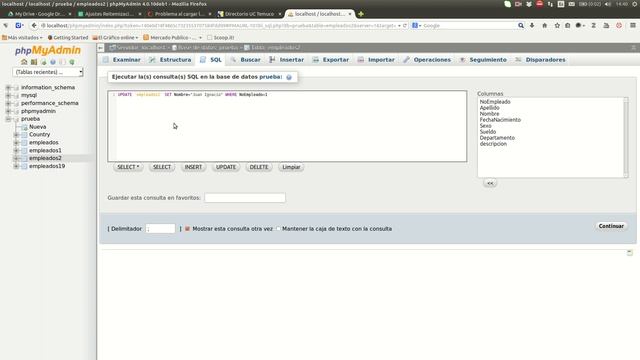Image resolution: width=640 pixels, height=360 pixels.
Task: Click the reload icon in the address bar
Action: pyautogui.click(x=404, y=25)
